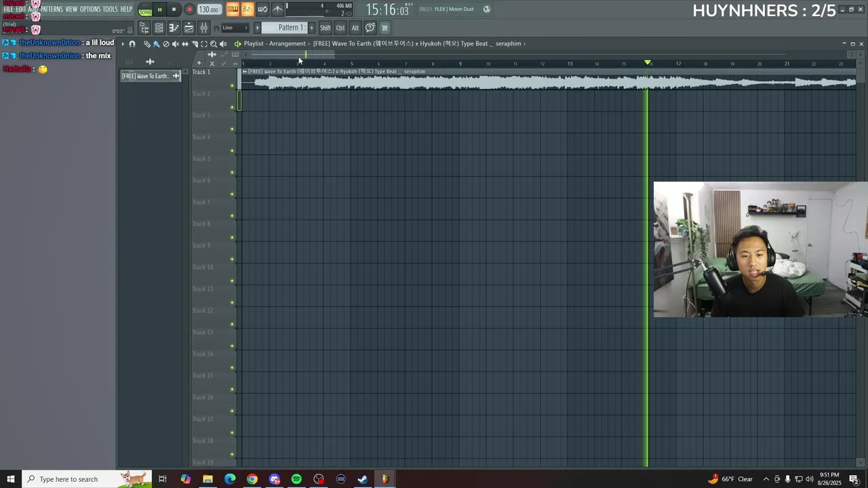Toggle mute dot on Track 1

(233, 85)
